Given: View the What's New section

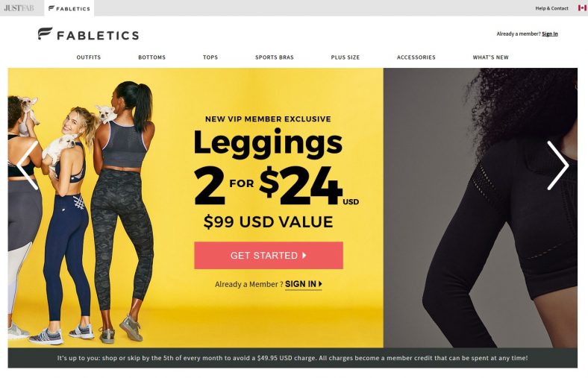Looking at the screenshot, I should (x=490, y=57).
